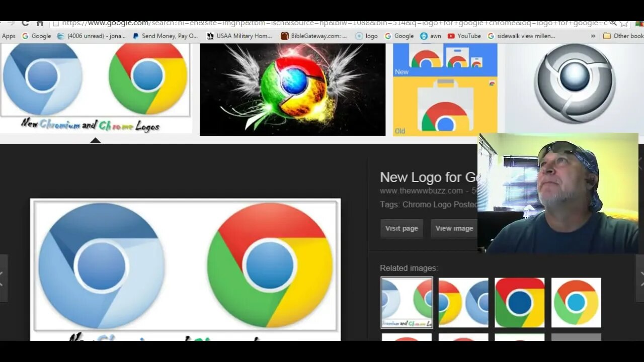Click the browser Reload icon

(25, 23)
